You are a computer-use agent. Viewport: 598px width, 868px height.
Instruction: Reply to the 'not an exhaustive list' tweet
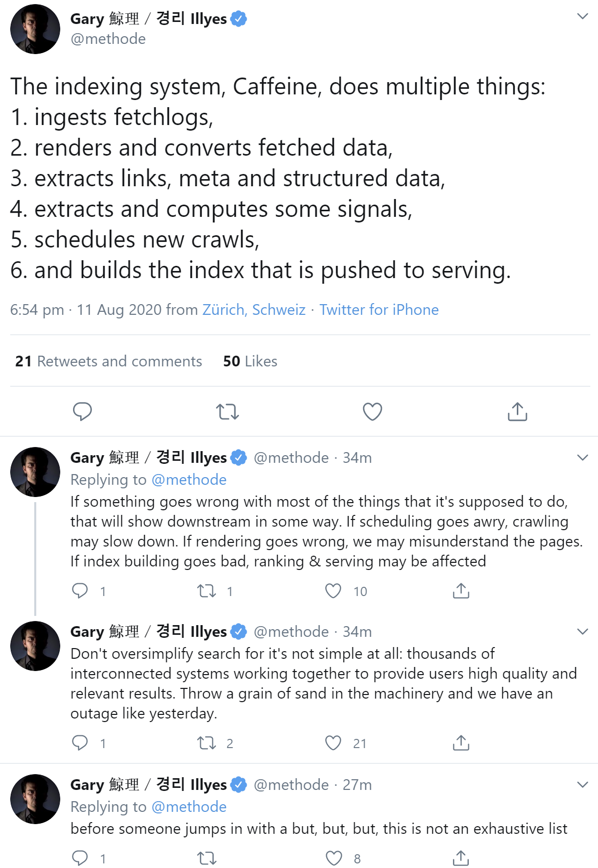click(x=80, y=858)
